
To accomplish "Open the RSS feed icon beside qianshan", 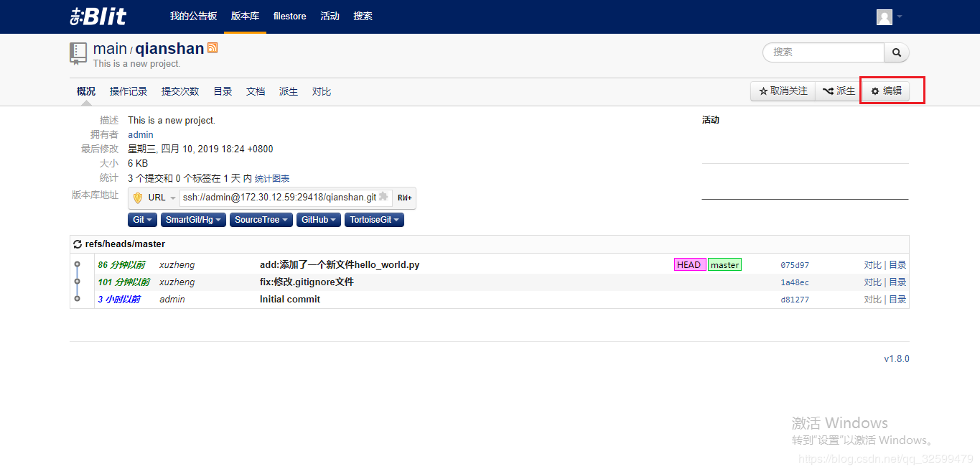I will 213,47.
